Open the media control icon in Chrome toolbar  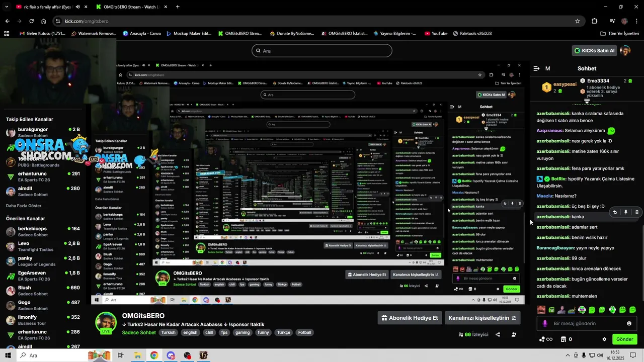click(x=612, y=21)
